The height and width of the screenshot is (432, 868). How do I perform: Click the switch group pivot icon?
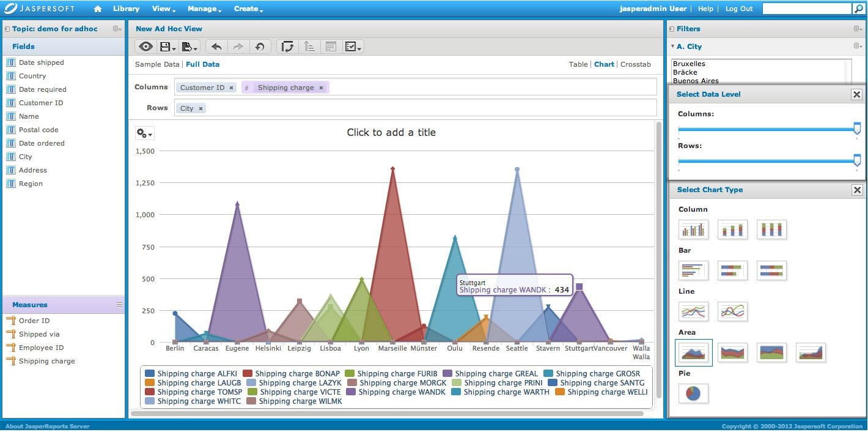[287, 47]
